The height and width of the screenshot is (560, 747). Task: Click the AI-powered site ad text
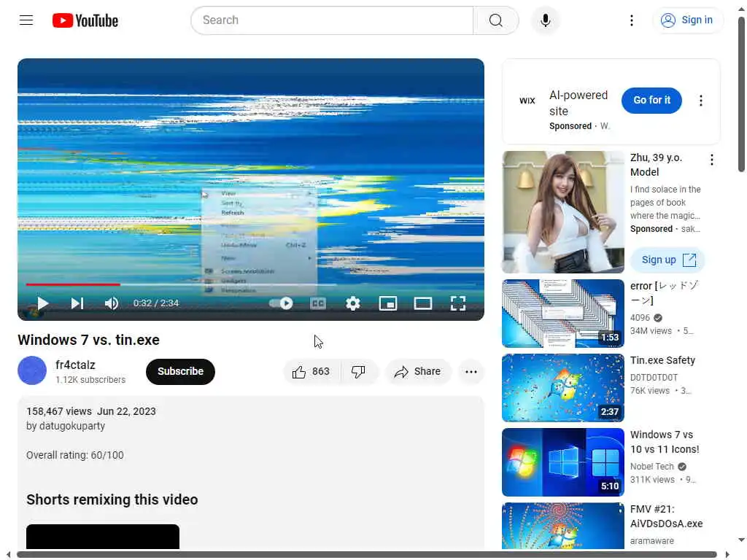[x=578, y=103]
